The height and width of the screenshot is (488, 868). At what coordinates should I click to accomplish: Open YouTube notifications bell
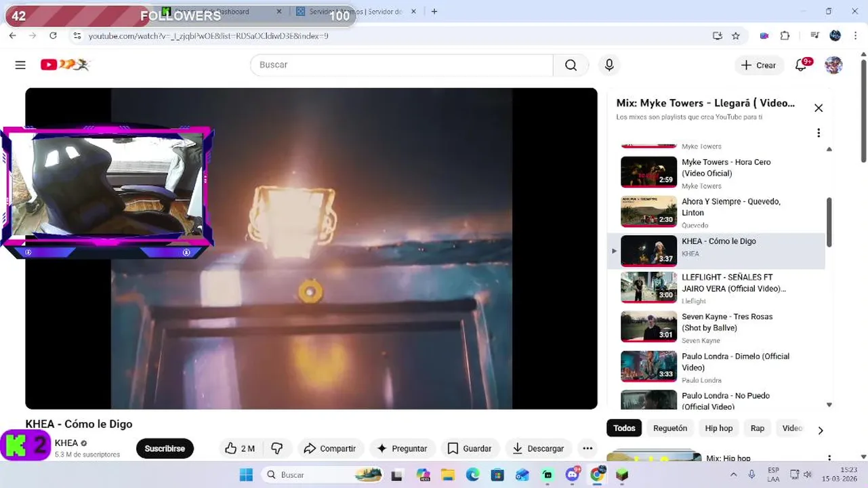pos(801,65)
